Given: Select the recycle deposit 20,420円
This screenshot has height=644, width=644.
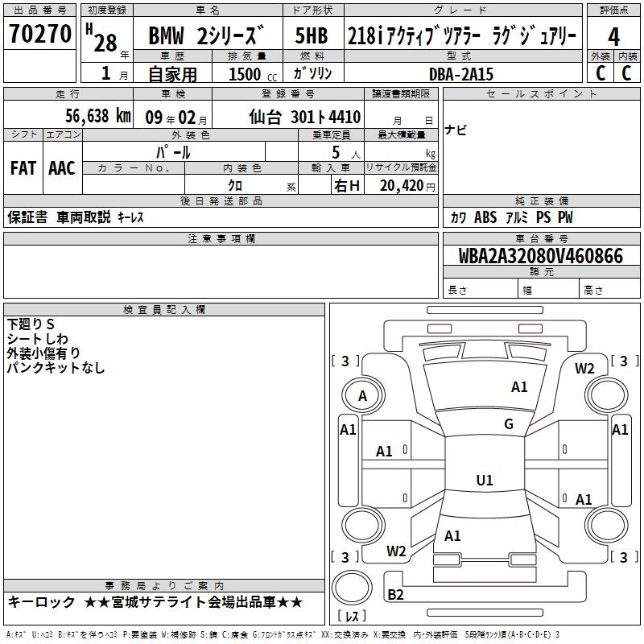Looking at the screenshot, I should pyautogui.click(x=407, y=186).
